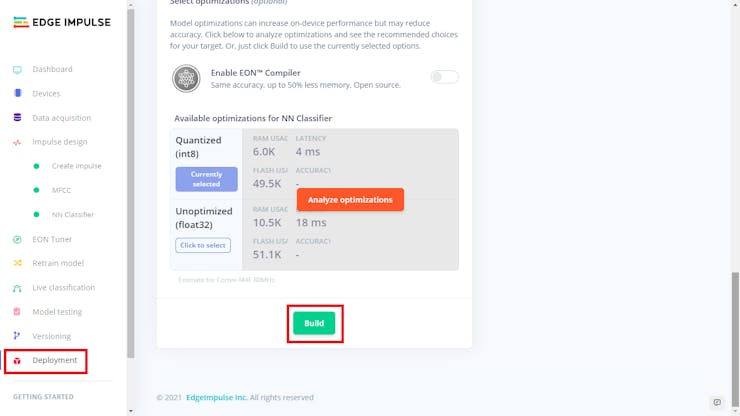The height and width of the screenshot is (416, 740).
Task: Click the Dashboard icon in sidebar
Action: 17,70
